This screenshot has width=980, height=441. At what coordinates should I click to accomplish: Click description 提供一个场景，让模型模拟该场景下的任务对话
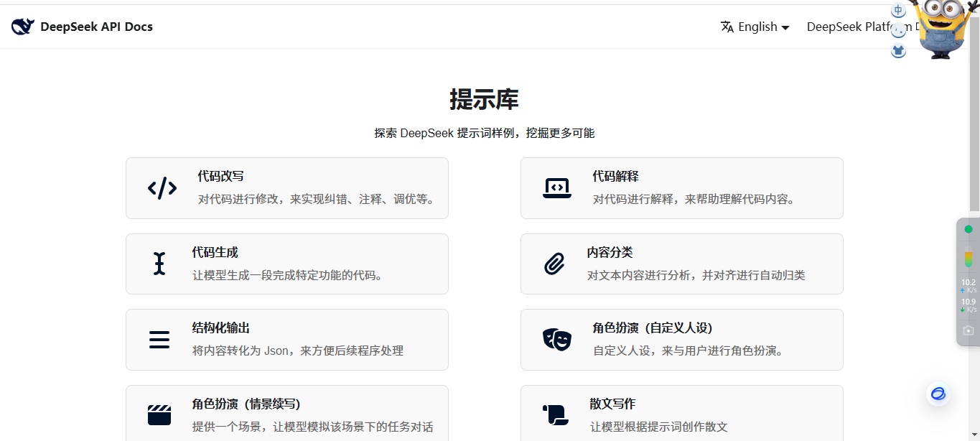tap(312, 427)
